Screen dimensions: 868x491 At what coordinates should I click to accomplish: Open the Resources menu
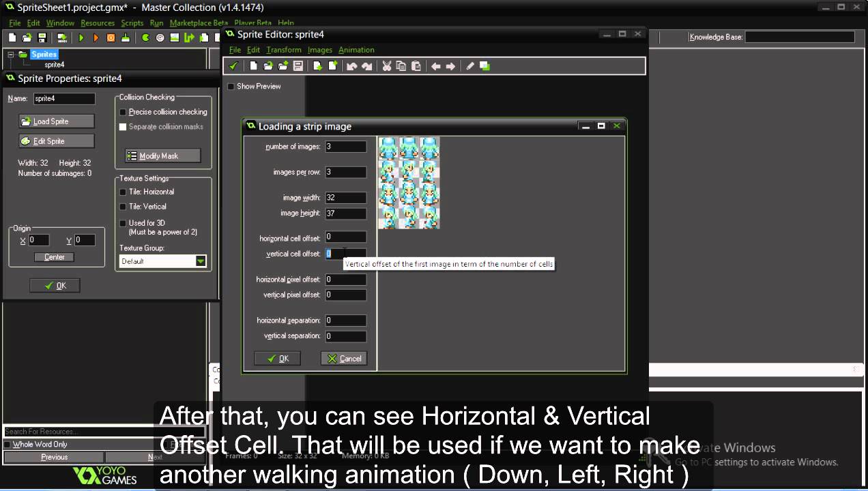pos(98,23)
